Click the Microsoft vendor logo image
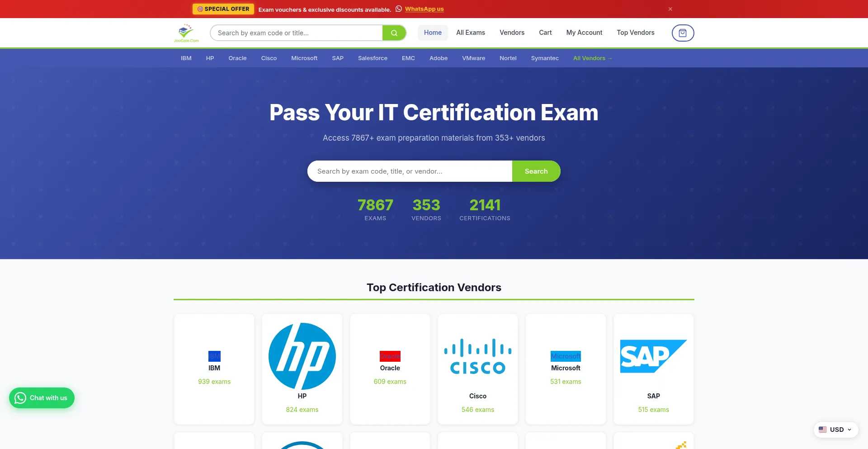 click(x=566, y=356)
